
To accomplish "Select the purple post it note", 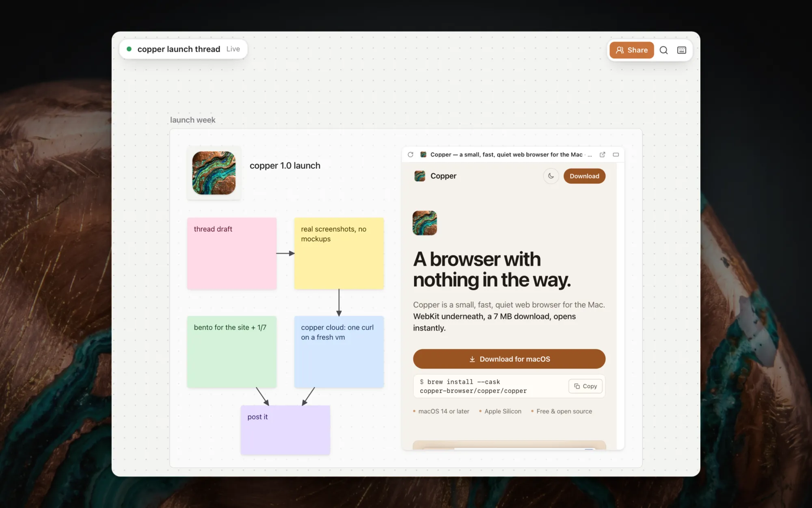I will [285, 430].
